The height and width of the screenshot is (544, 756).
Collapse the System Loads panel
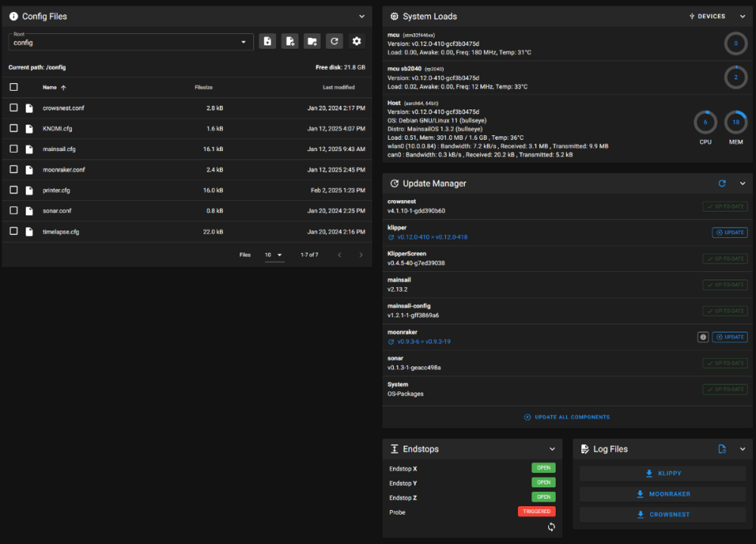[742, 17]
